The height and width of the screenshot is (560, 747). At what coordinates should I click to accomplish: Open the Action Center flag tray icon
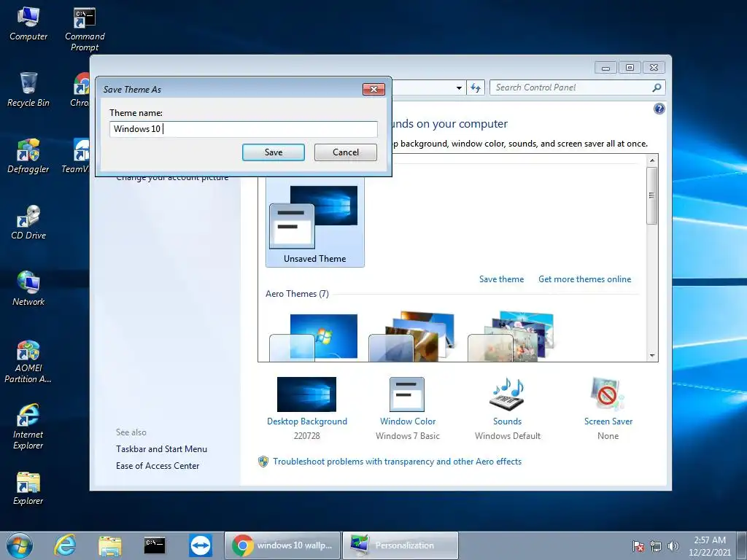pos(638,546)
